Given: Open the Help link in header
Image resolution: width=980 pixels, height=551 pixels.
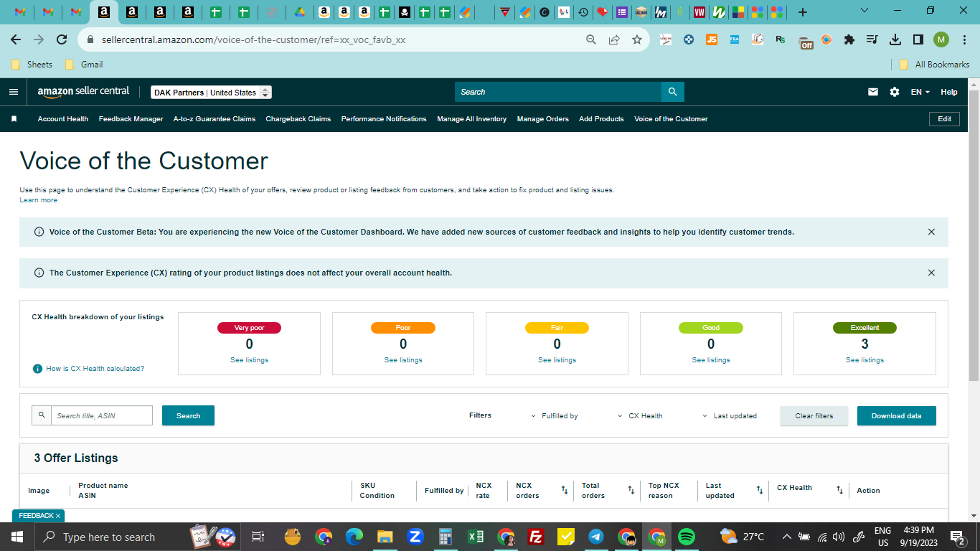Looking at the screenshot, I should (x=949, y=92).
